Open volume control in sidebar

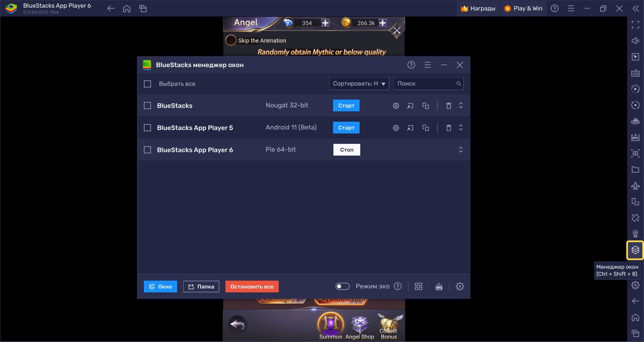(x=635, y=41)
